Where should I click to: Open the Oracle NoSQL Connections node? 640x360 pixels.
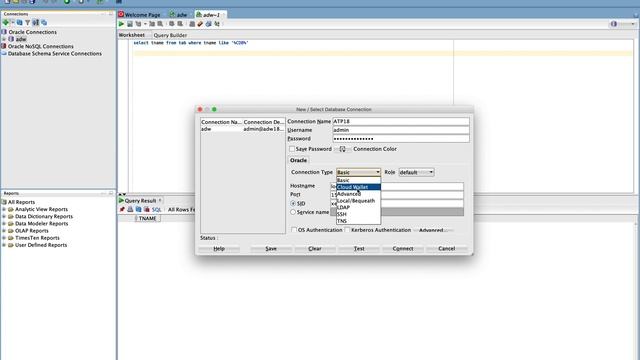click(40, 47)
